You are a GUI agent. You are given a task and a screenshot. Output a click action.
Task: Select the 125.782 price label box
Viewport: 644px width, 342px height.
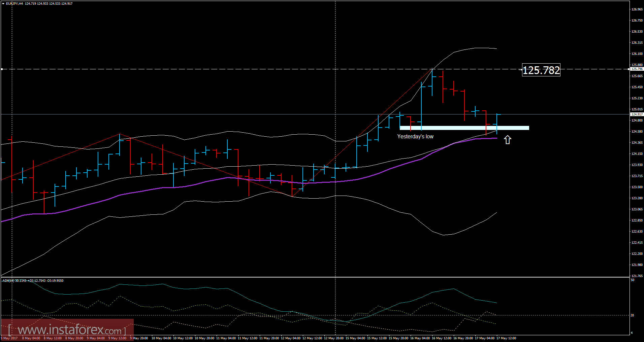541,70
